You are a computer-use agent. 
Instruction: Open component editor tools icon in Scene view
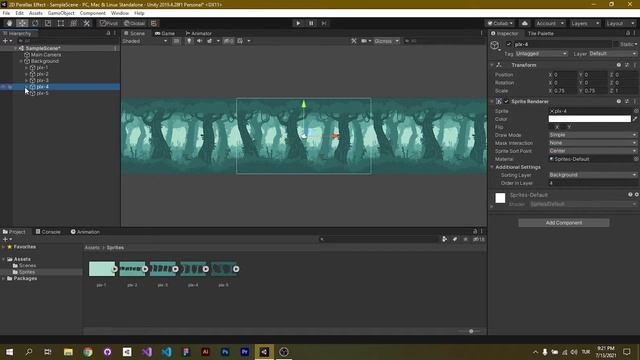pos(354,41)
